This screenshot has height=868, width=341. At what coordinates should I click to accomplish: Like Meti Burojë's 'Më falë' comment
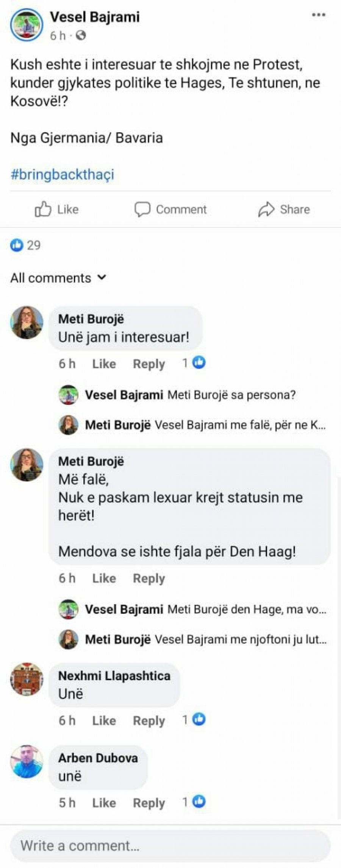tap(104, 578)
